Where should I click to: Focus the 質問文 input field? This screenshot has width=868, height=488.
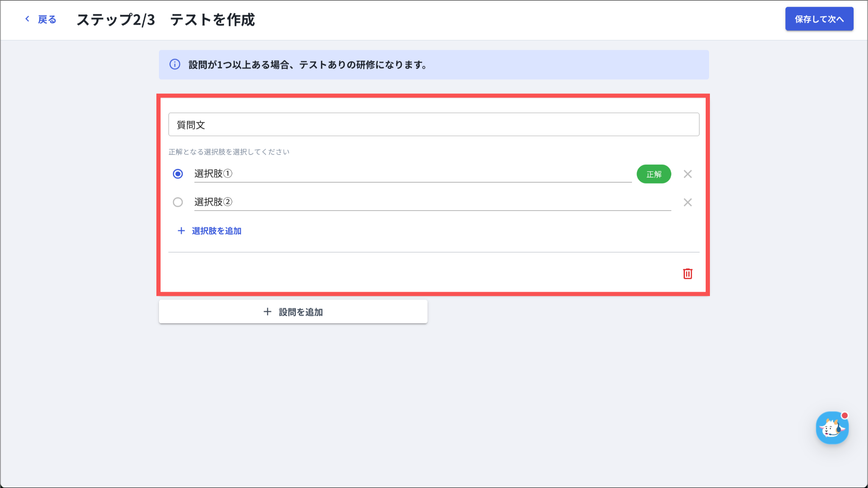coord(433,125)
